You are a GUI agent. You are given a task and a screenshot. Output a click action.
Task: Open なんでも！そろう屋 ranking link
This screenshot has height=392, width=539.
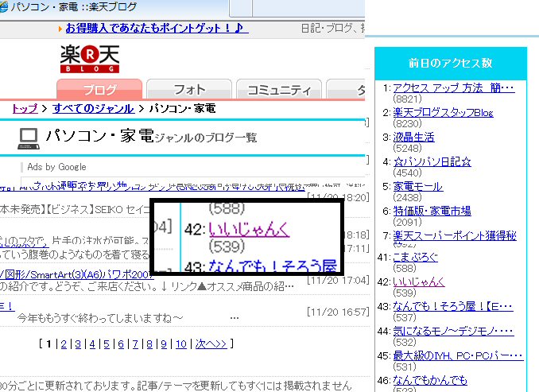(453, 306)
